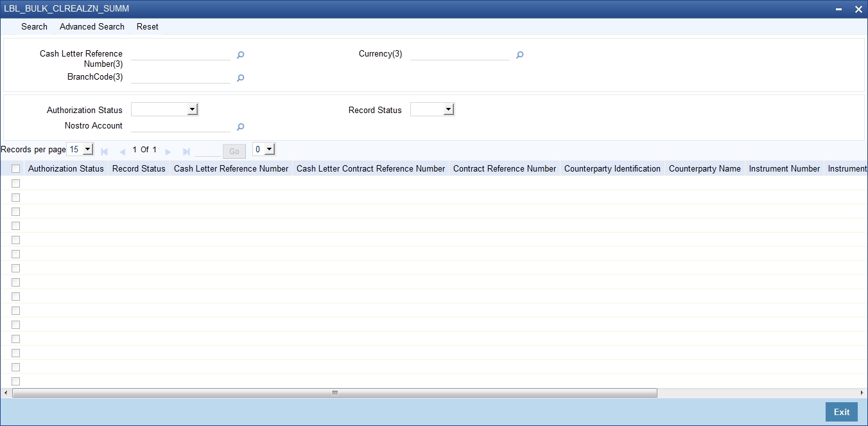Expand the Authorization Status dropdown
The width and height of the screenshot is (868, 426).
pos(165,110)
